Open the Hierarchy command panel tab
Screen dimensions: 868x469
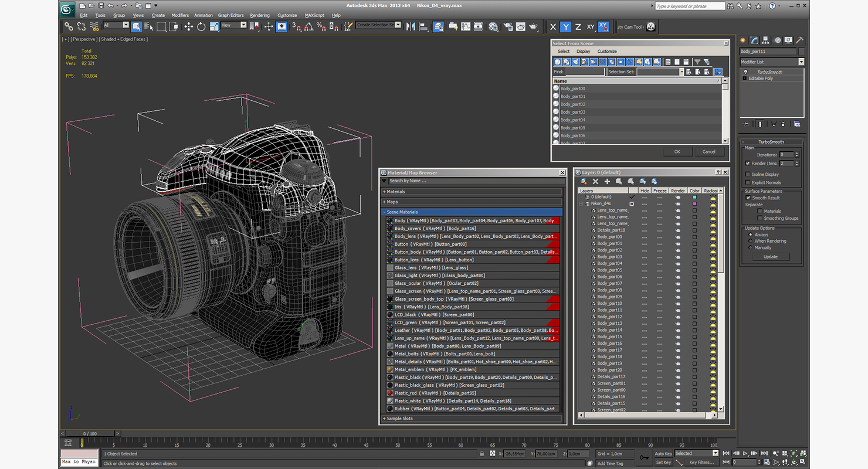click(x=767, y=40)
